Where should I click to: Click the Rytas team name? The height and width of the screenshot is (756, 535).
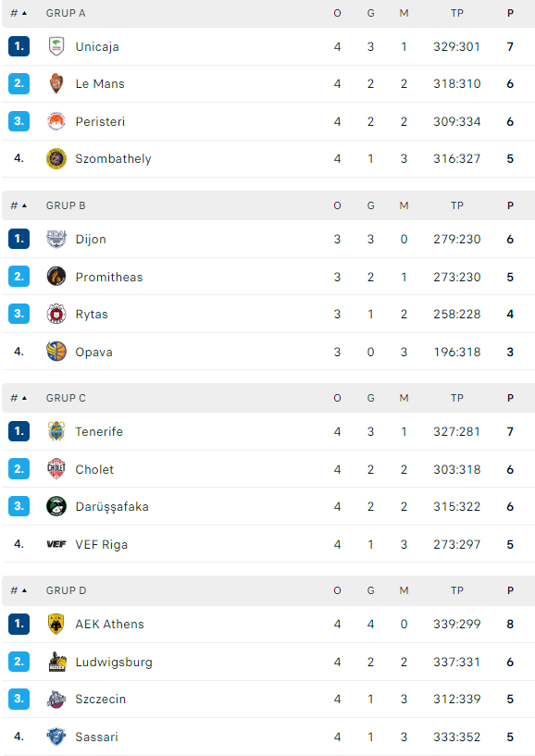click(92, 315)
